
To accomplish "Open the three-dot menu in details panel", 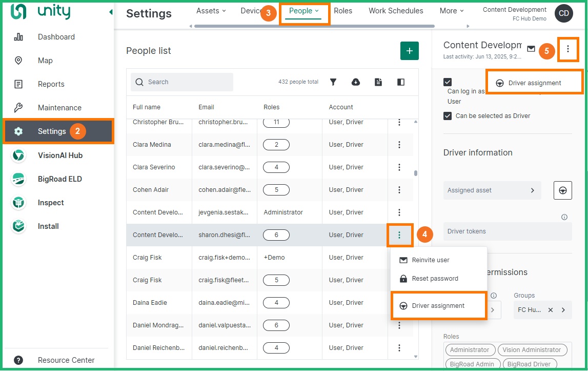I will 568,49.
